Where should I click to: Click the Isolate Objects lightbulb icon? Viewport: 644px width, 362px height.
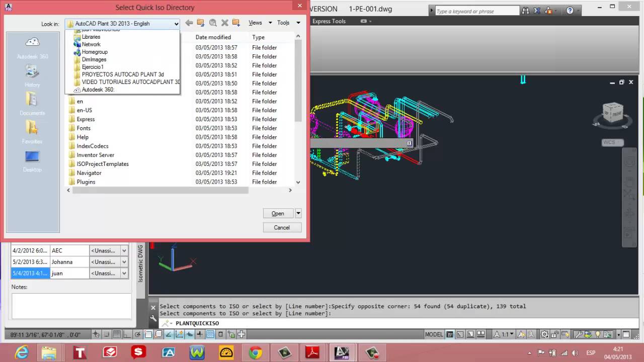tap(598, 334)
